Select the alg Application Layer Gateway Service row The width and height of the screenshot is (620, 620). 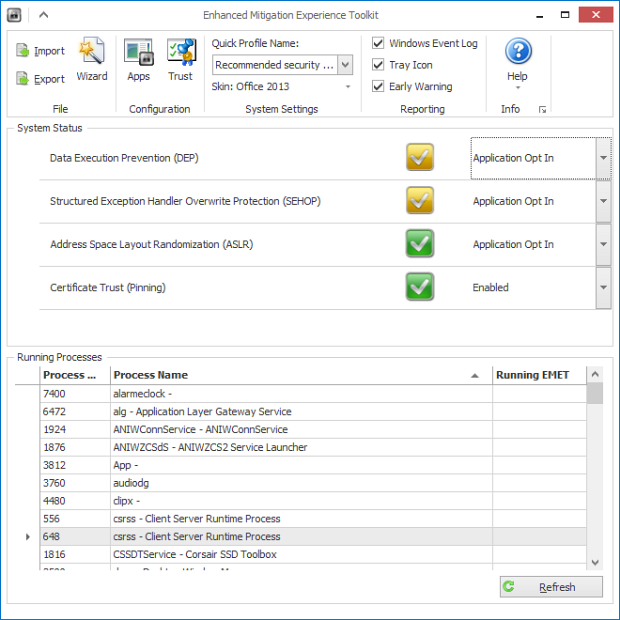click(x=313, y=412)
